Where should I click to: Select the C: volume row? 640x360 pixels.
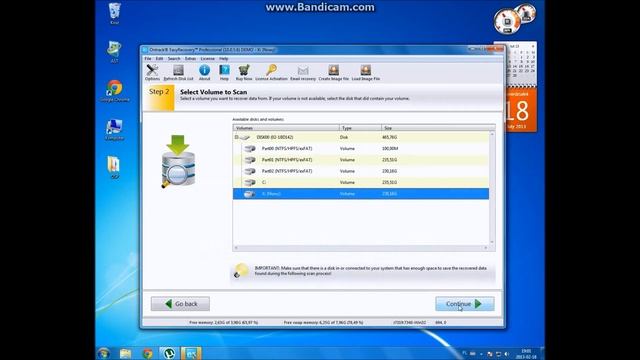[361, 182]
